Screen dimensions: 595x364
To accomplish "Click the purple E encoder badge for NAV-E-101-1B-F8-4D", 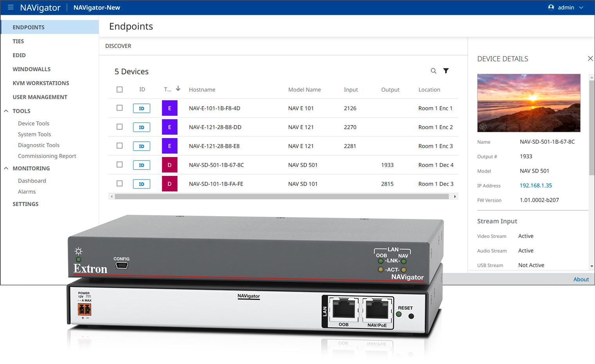I will pos(169,108).
